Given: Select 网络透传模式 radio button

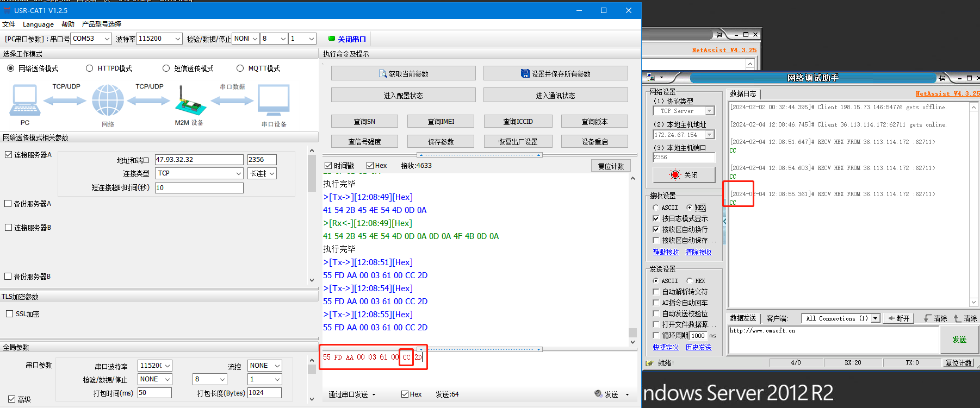Looking at the screenshot, I should click(x=11, y=68).
